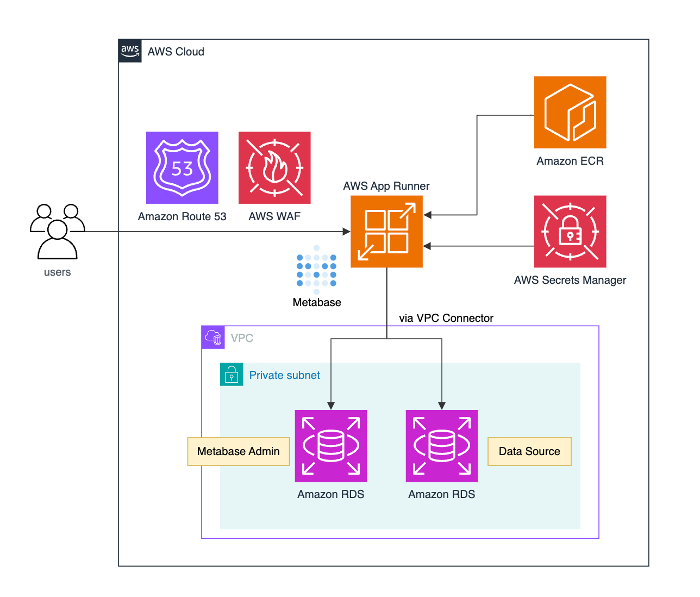
Task: Click the AWS App Runner icon
Action: pyautogui.click(x=386, y=232)
